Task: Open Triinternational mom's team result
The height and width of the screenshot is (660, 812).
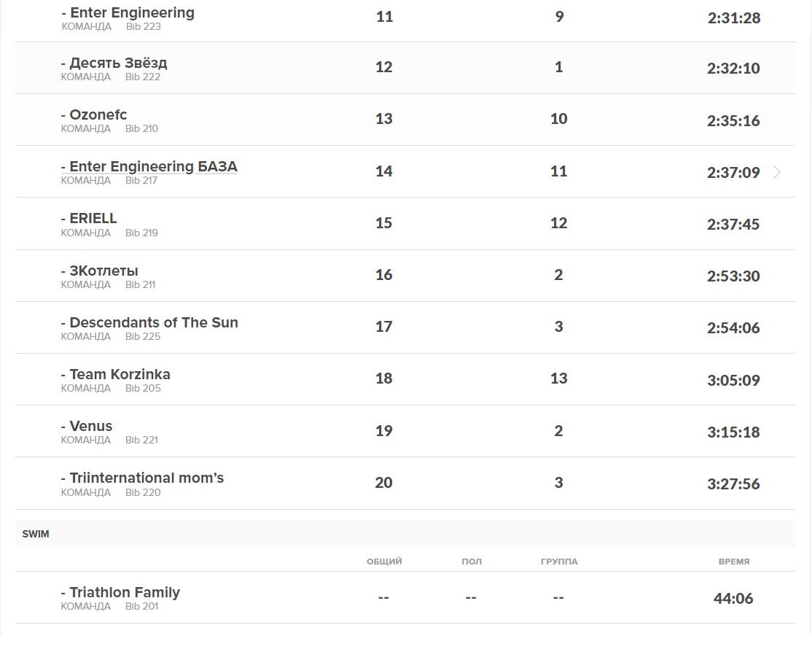Action: pos(147,478)
